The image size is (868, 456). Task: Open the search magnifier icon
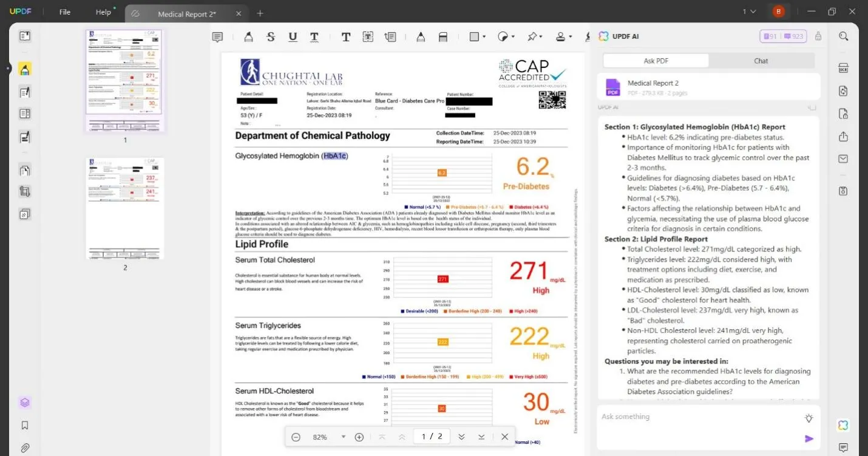pyautogui.click(x=843, y=36)
